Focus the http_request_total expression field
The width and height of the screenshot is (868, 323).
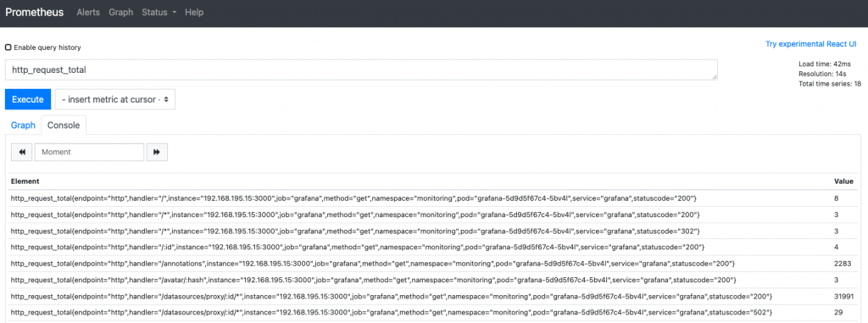pyautogui.click(x=361, y=70)
